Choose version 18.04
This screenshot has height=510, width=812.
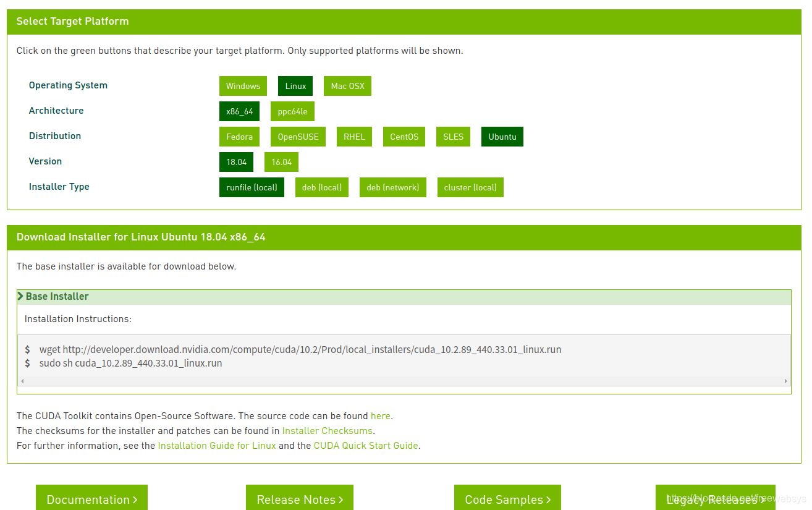236,162
